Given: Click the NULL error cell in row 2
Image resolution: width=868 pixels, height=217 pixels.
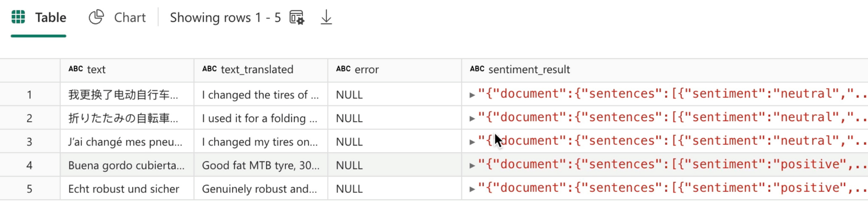Looking at the screenshot, I should click(349, 118).
